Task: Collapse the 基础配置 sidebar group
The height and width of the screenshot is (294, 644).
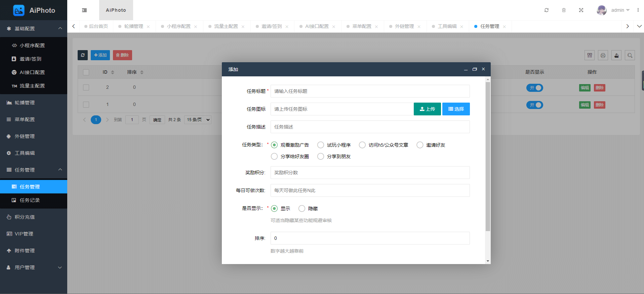Action: [x=34, y=29]
